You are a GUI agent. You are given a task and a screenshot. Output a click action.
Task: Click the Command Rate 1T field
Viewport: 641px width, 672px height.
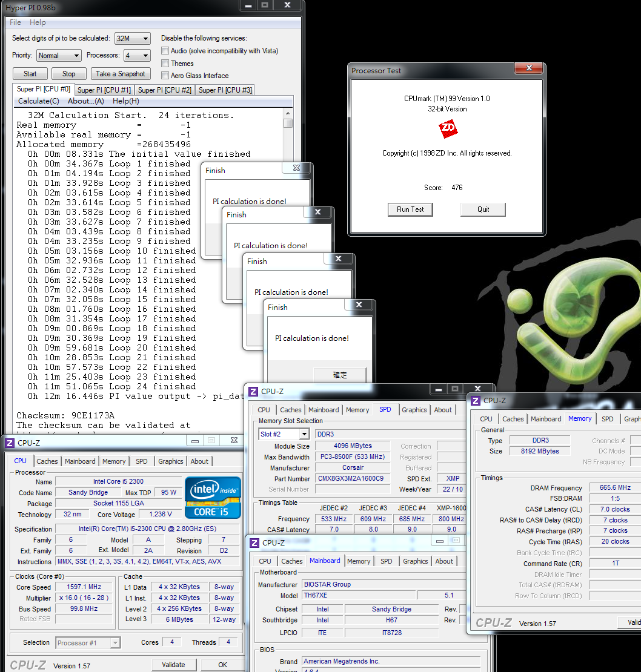tap(615, 564)
